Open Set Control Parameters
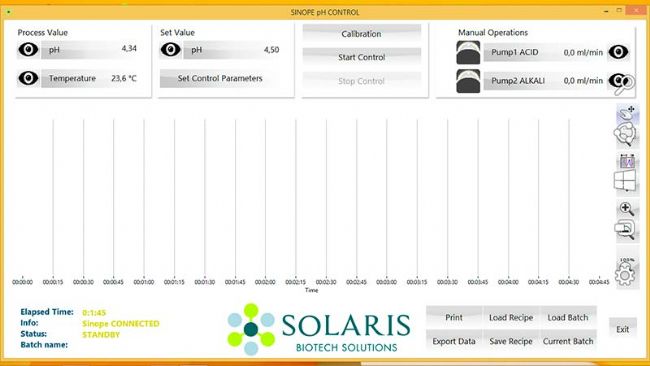Screen dimensions: 650x366 click(220, 78)
